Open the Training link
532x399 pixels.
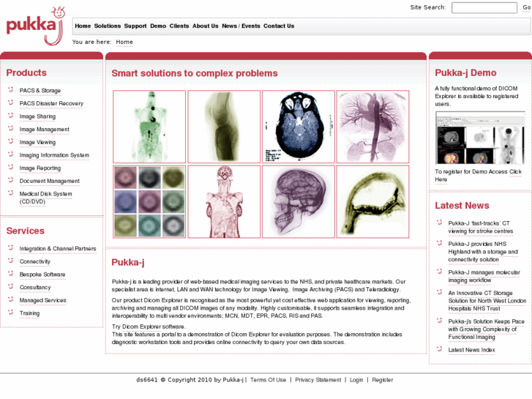[29, 313]
